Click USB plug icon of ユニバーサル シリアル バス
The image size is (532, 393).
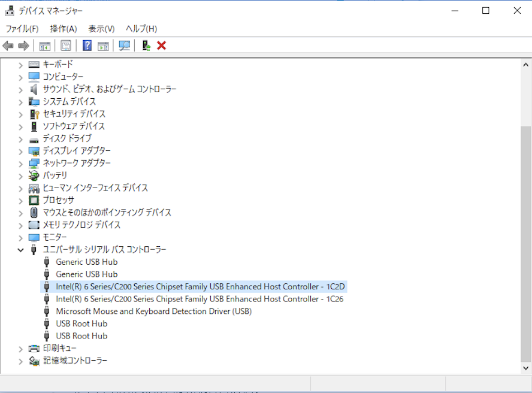34,249
